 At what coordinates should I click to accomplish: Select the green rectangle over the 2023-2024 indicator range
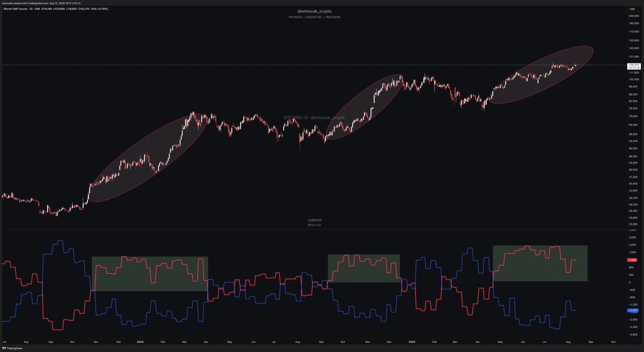tap(150, 274)
